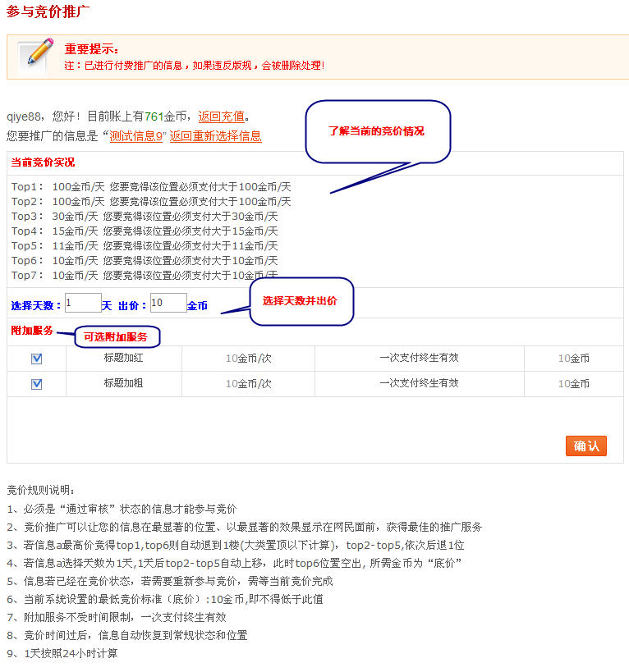Click the Top7 bidding status row
The width and height of the screenshot is (629, 672).
click(x=145, y=275)
